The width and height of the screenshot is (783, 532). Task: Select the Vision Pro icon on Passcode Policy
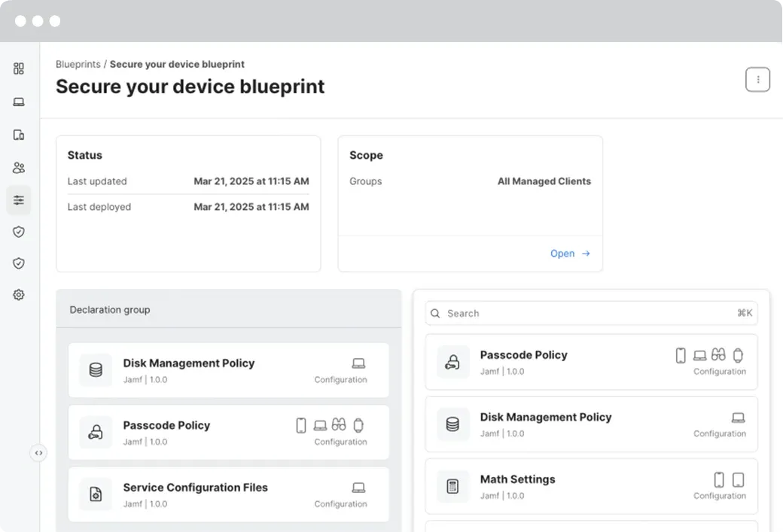pos(718,354)
